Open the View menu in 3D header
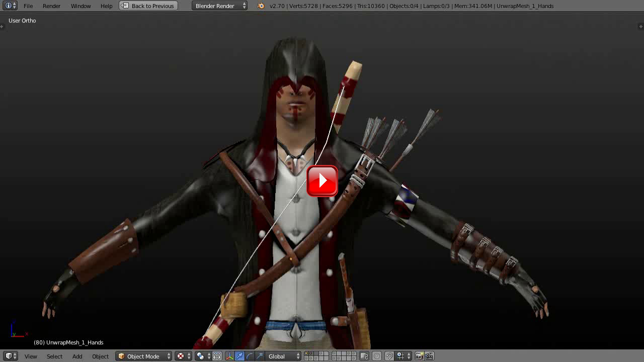644x362 pixels. (x=31, y=356)
